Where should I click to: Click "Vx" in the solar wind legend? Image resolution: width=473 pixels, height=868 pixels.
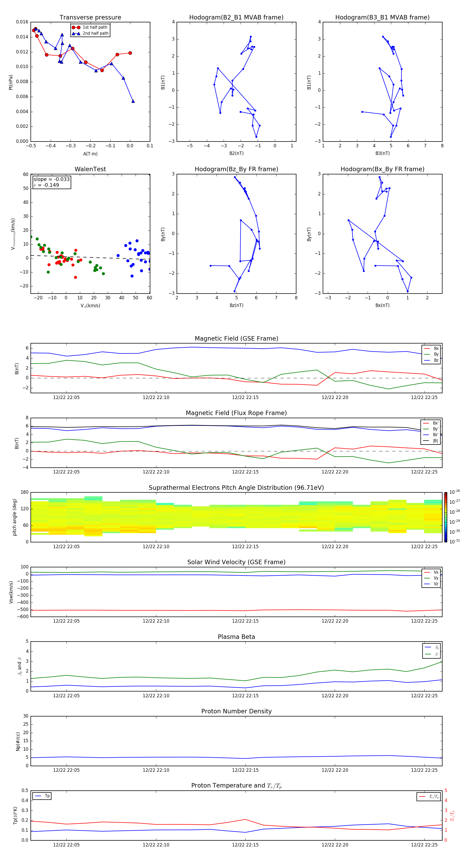[436, 572]
